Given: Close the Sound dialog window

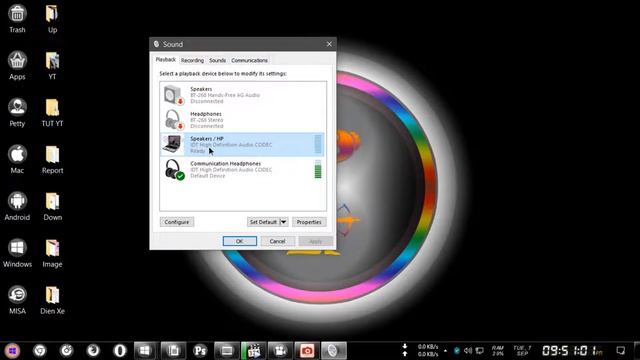Looking at the screenshot, I should click(x=329, y=44).
